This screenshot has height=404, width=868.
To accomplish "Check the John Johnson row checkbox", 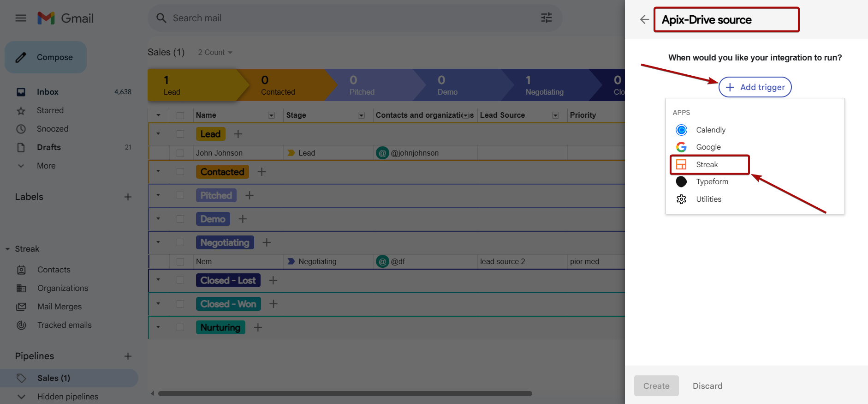I will [x=180, y=153].
